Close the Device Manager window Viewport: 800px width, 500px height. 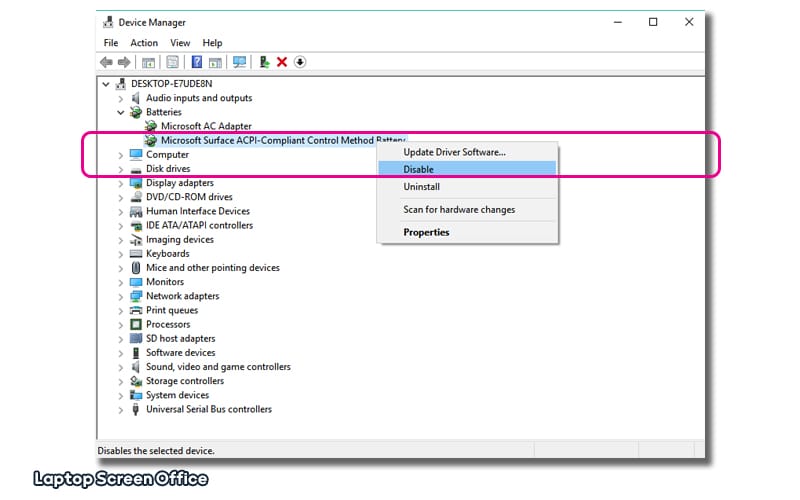tap(689, 22)
